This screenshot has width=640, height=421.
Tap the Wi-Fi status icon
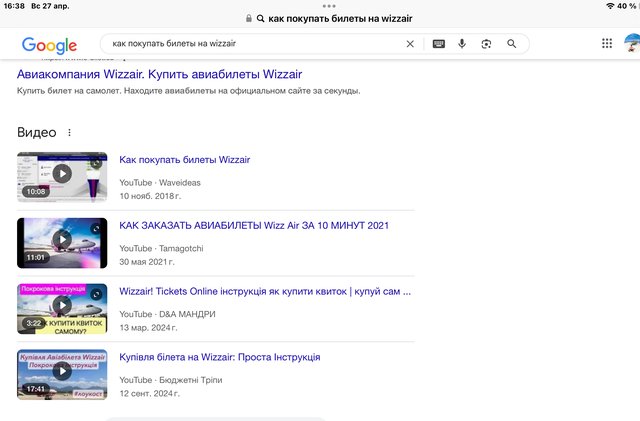[x=610, y=6]
